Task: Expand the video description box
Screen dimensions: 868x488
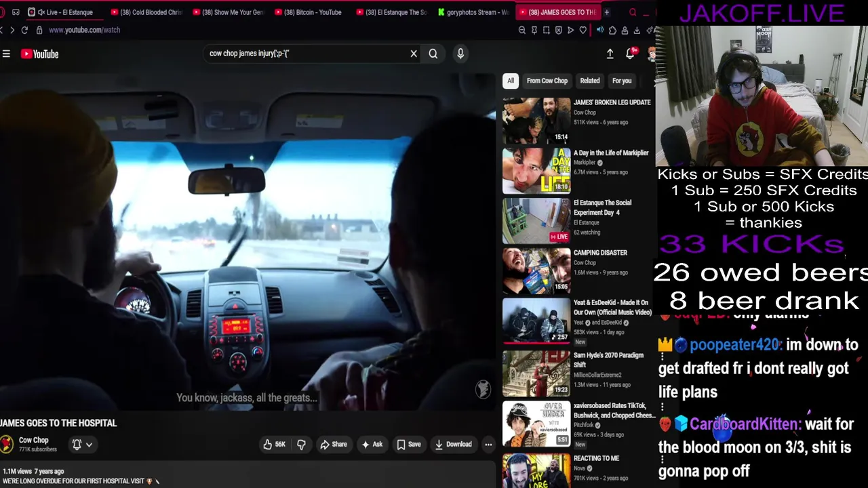Action: pos(248,476)
